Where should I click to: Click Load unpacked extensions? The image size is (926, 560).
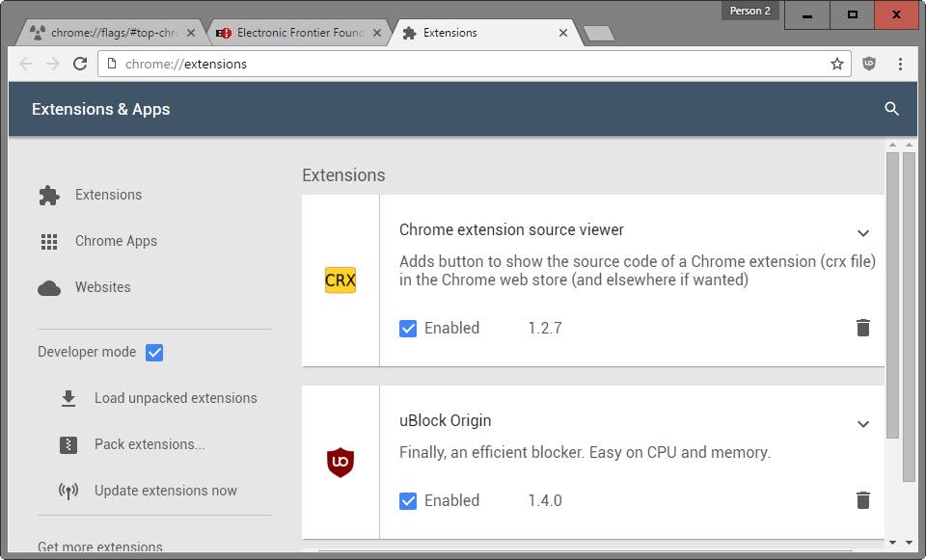176,398
